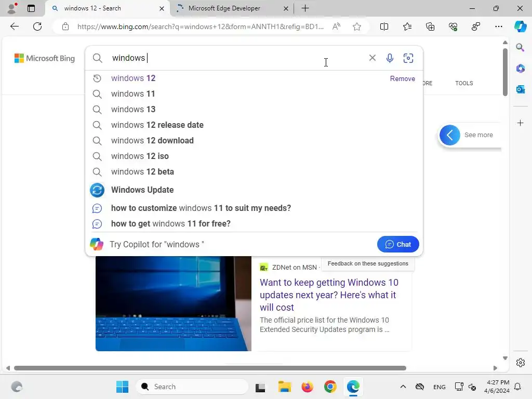Image resolution: width=532 pixels, height=399 pixels.
Task: Open Collections panel
Action: coord(430,26)
